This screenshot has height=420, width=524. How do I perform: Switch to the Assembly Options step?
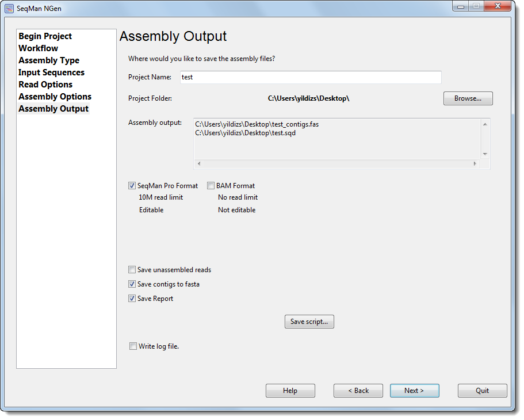[55, 96]
